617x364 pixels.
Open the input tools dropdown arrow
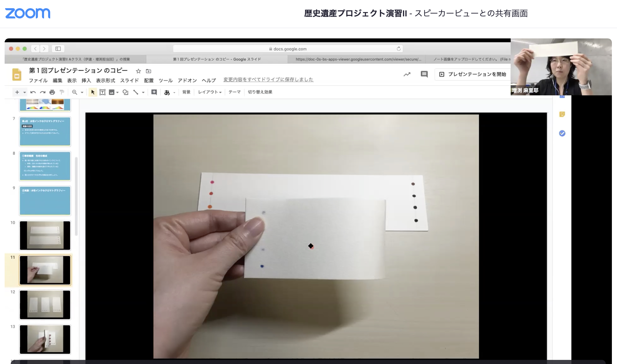point(174,92)
